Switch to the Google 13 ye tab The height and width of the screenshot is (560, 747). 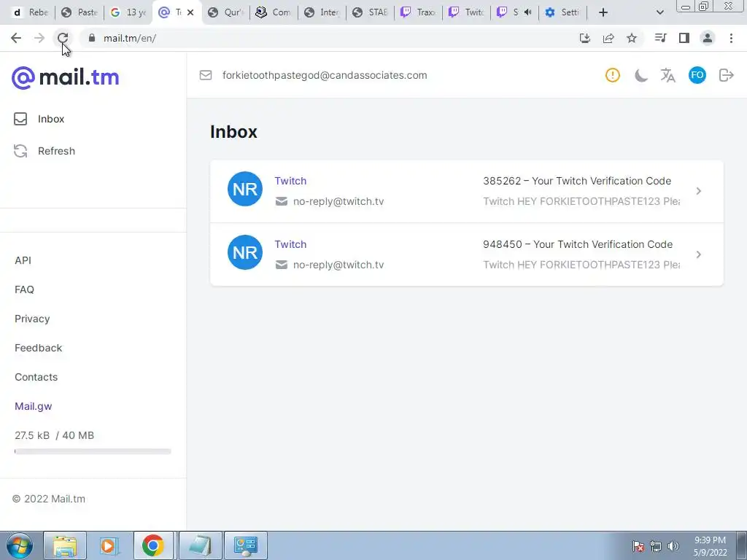pos(128,12)
